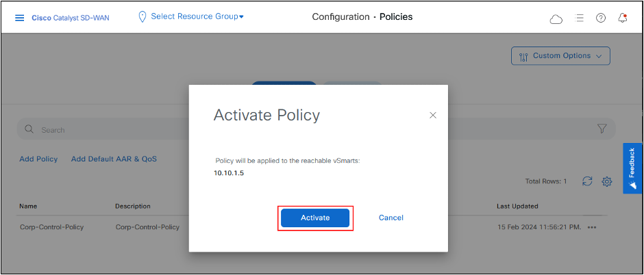
Task: Refresh the policies table
Action: click(587, 181)
